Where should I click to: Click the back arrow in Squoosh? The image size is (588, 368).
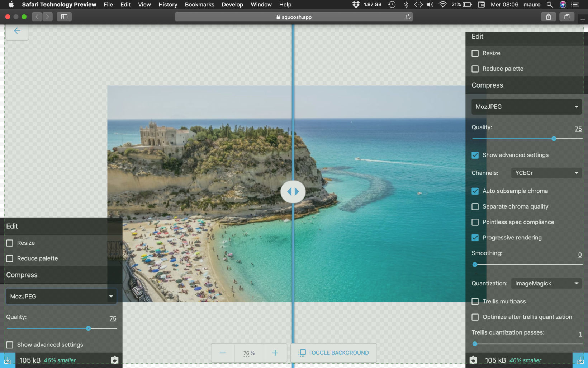pos(17,31)
